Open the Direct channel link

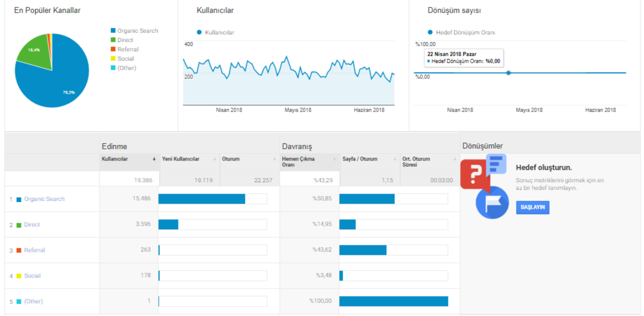[32, 225]
